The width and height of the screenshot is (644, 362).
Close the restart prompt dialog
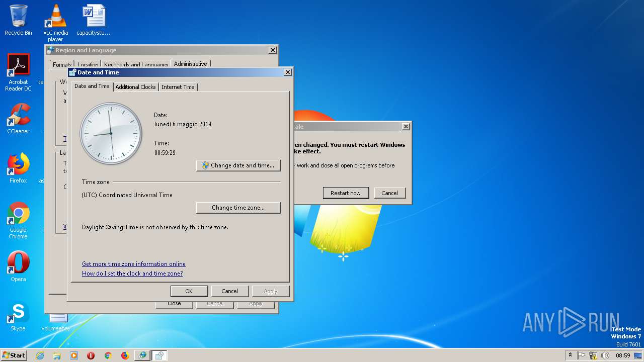406,127
